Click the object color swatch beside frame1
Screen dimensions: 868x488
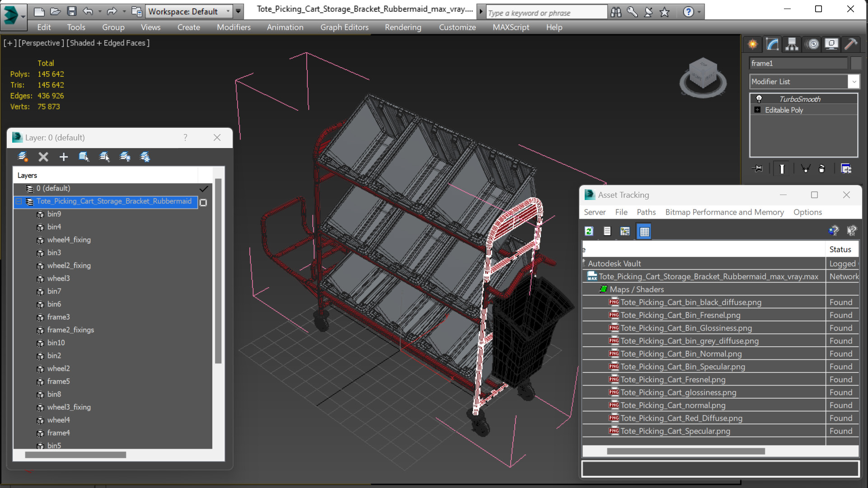[x=856, y=63]
